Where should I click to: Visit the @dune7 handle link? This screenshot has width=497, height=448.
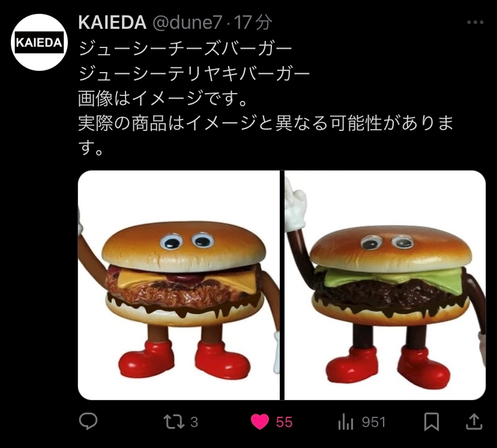188,22
